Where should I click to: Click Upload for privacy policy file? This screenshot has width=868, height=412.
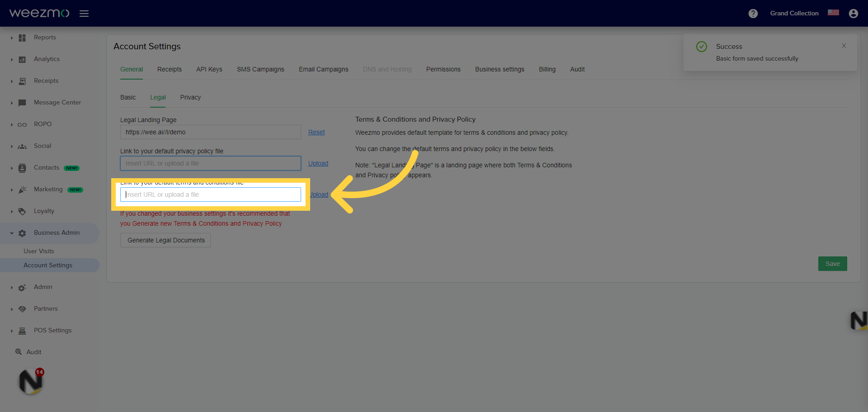tap(318, 163)
